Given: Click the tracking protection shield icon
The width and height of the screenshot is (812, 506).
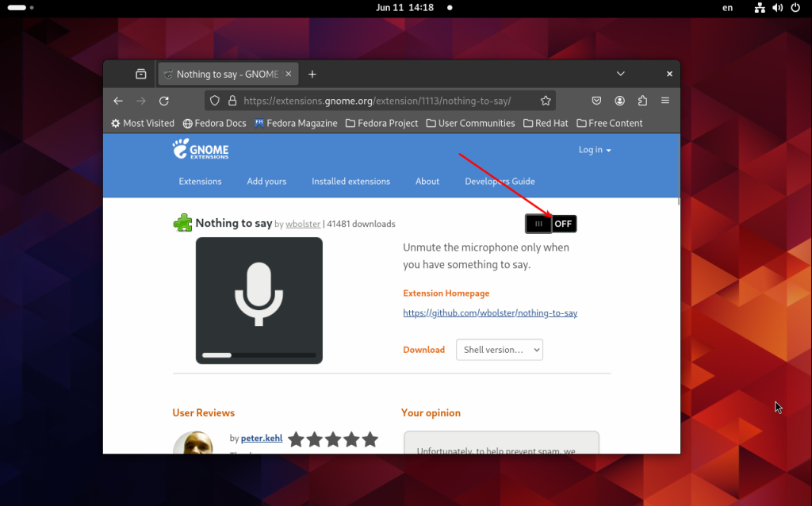Looking at the screenshot, I should coord(215,101).
